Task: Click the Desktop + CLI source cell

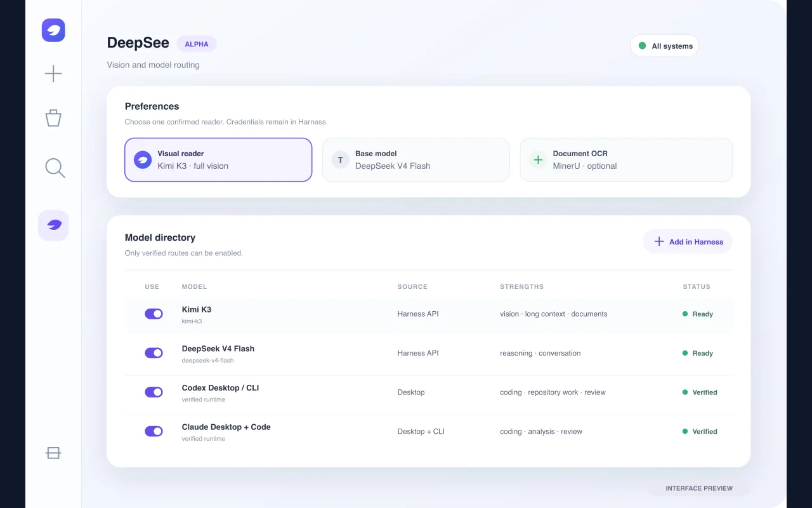Action: pyautogui.click(x=421, y=431)
